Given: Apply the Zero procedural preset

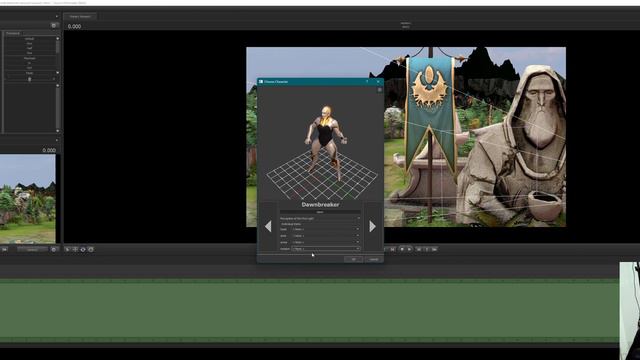Looking at the screenshot, I should (29, 43).
